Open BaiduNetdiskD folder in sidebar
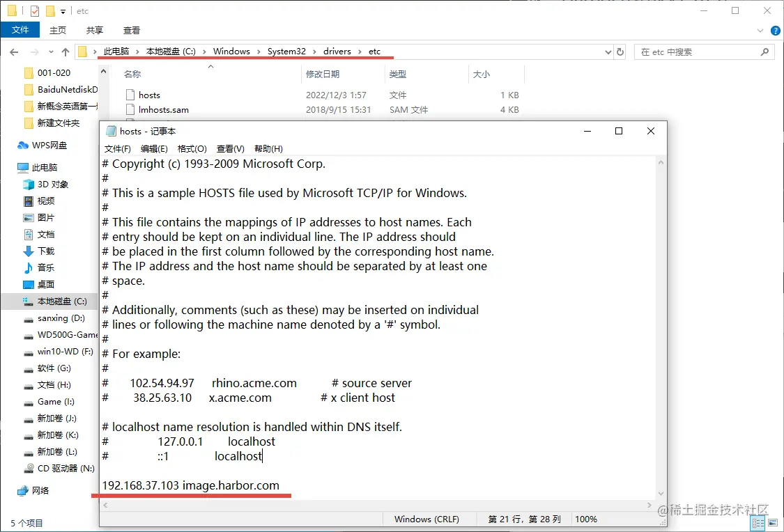Viewport: 784px width, 532px height. click(68, 89)
